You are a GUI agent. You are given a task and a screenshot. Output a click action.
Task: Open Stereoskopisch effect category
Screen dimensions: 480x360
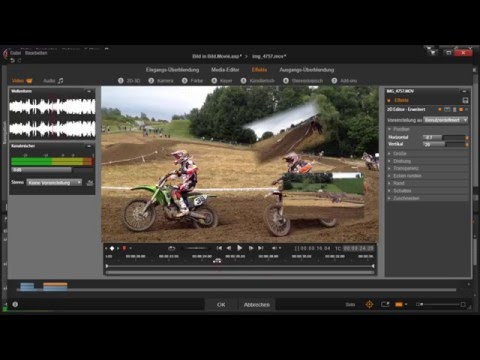(303, 81)
